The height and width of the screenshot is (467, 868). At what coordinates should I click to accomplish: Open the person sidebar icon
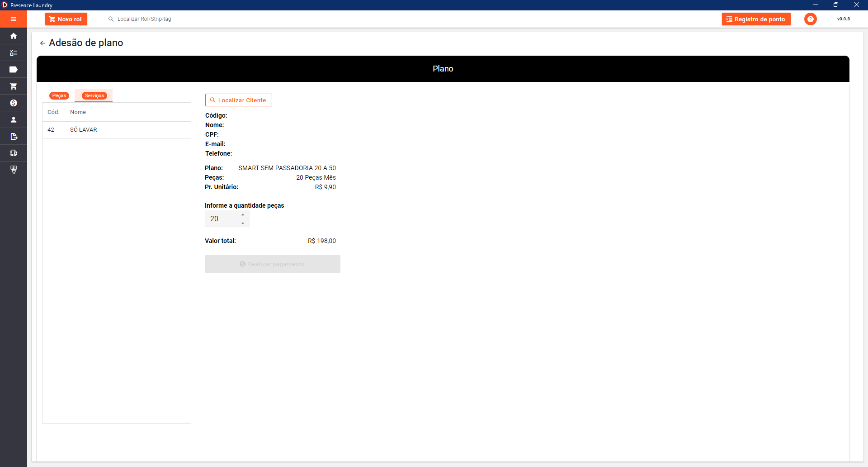click(x=14, y=120)
